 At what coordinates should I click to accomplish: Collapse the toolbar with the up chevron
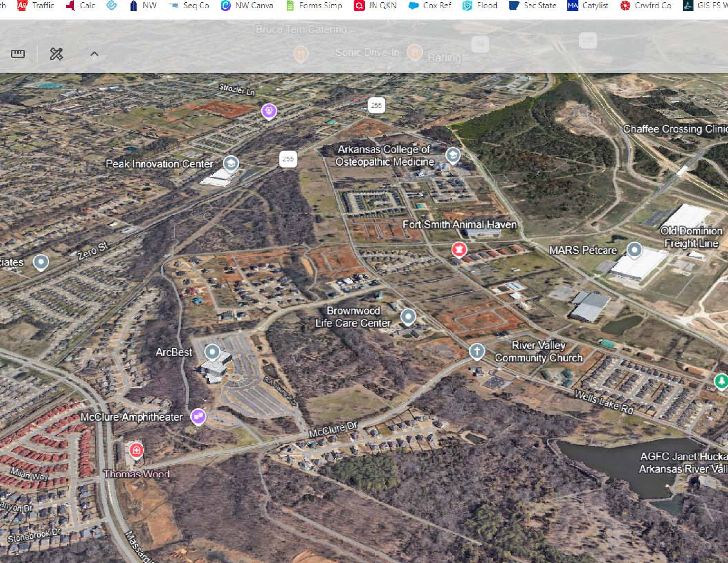(x=94, y=54)
